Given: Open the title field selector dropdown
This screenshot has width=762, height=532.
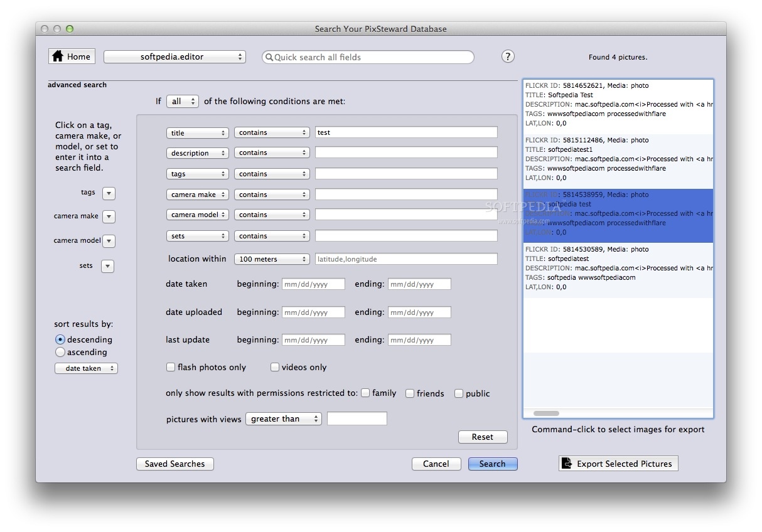Looking at the screenshot, I should pos(197,132).
